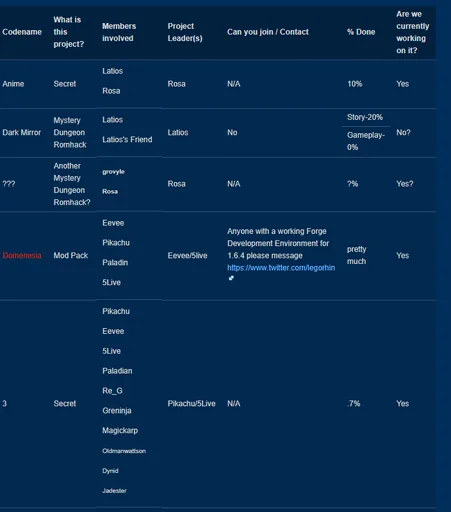Image resolution: width=451 pixels, height=512 pixels.
Task: Select the Dark Mirror codename cell
Action: point(22,133)
